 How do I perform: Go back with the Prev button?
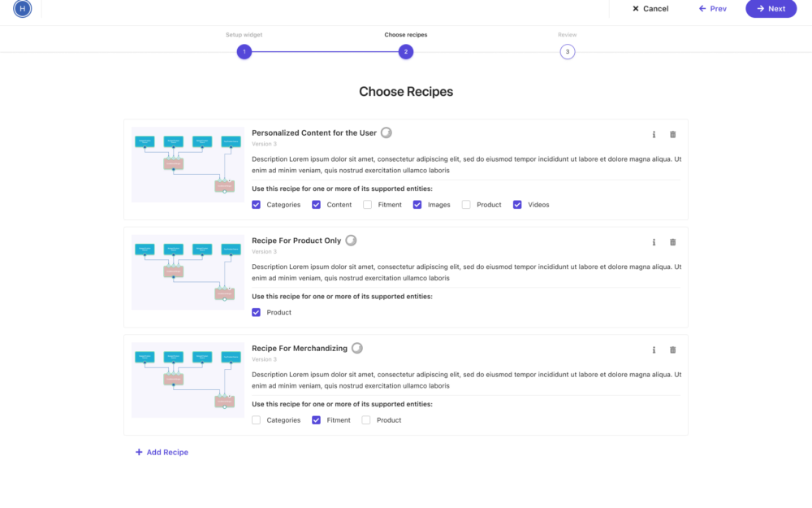coord(712,9)
